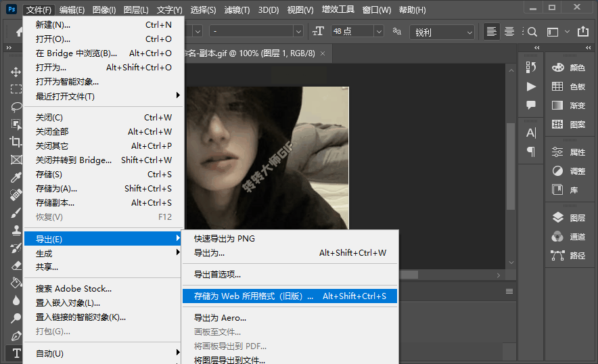Open the 图像(I) menu

pyautogui.click(x=104, y=10)
